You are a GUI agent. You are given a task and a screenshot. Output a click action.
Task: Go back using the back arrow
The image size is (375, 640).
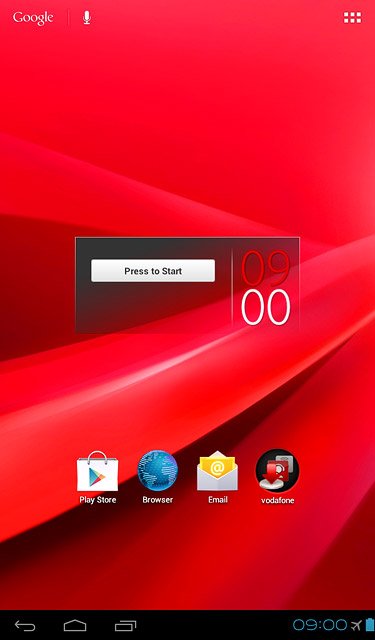click(x=25, y=625)
